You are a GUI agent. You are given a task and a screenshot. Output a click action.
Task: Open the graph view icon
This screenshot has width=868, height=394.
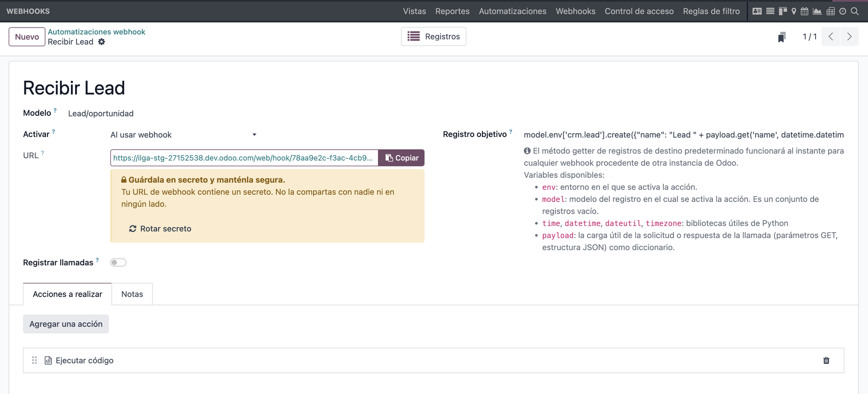click(x=817, y=11)
